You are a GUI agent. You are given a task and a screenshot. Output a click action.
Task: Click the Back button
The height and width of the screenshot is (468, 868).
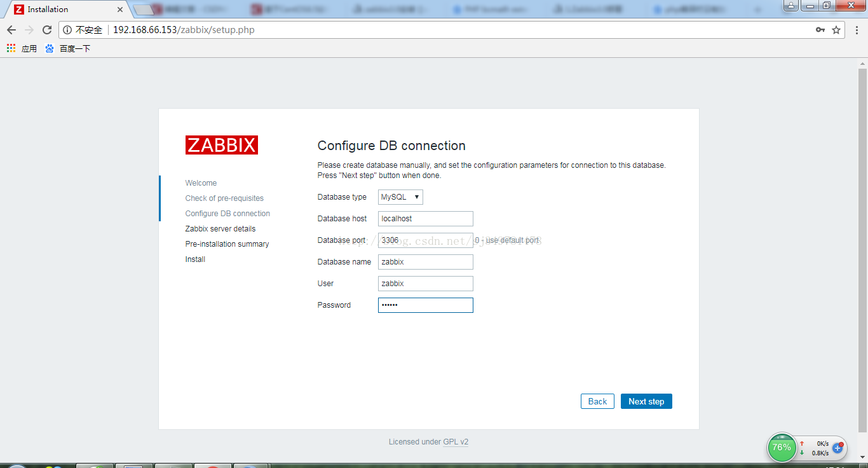pos(597,401)
